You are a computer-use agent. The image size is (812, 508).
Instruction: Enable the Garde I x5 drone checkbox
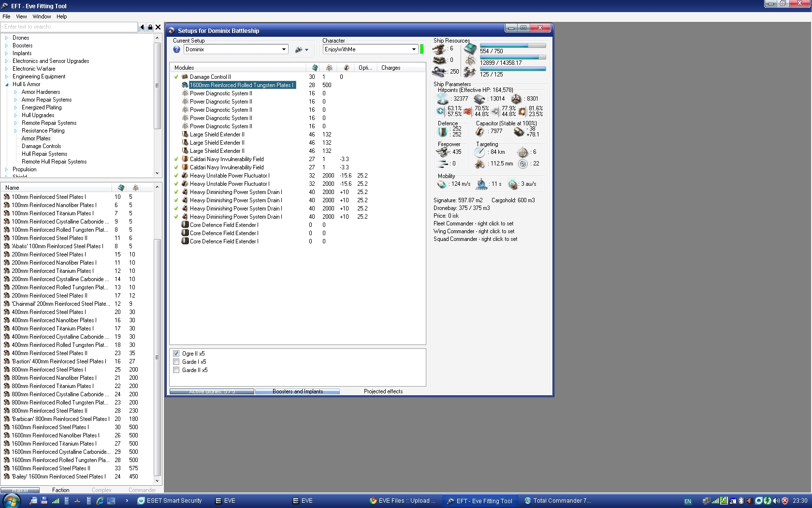(x=176, y=362)
